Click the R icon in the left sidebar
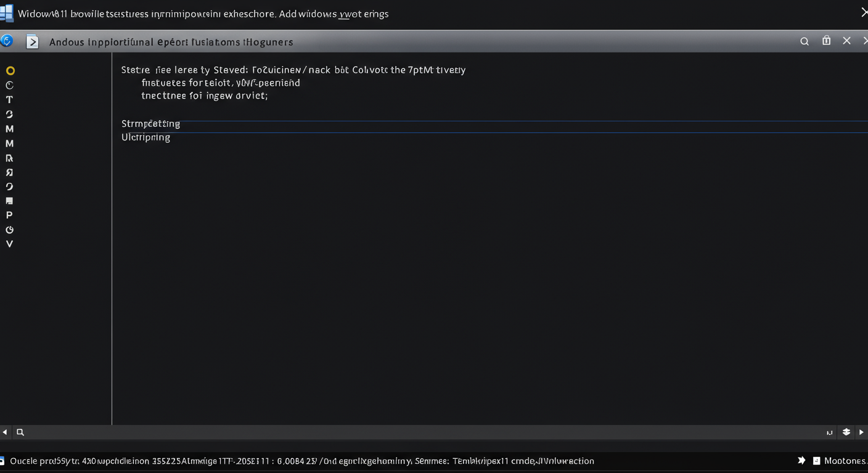The image size is (868, 473). [9, 158]
